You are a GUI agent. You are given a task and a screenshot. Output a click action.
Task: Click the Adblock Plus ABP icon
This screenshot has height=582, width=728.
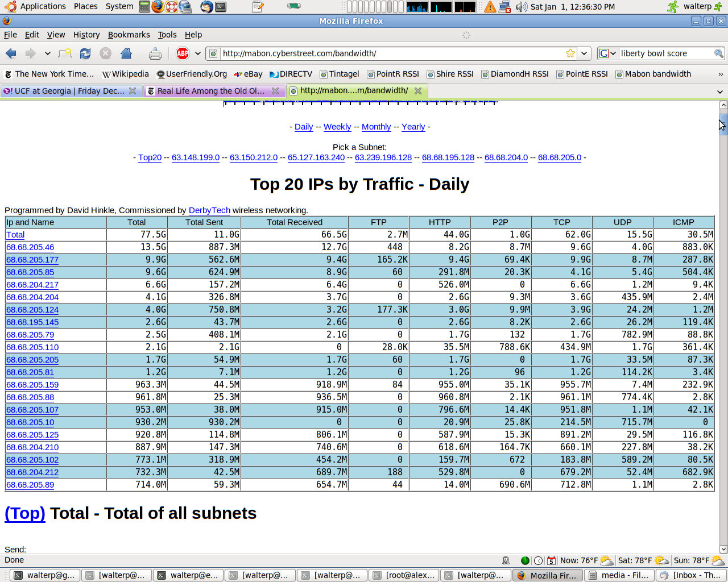(x=183, y=53)
